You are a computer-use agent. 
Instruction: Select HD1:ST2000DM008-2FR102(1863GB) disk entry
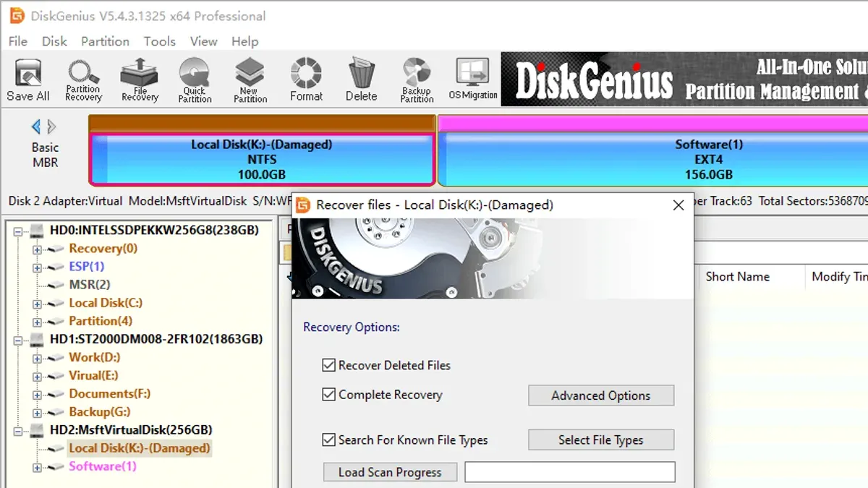pyautogui.click(x=156, y=339)
